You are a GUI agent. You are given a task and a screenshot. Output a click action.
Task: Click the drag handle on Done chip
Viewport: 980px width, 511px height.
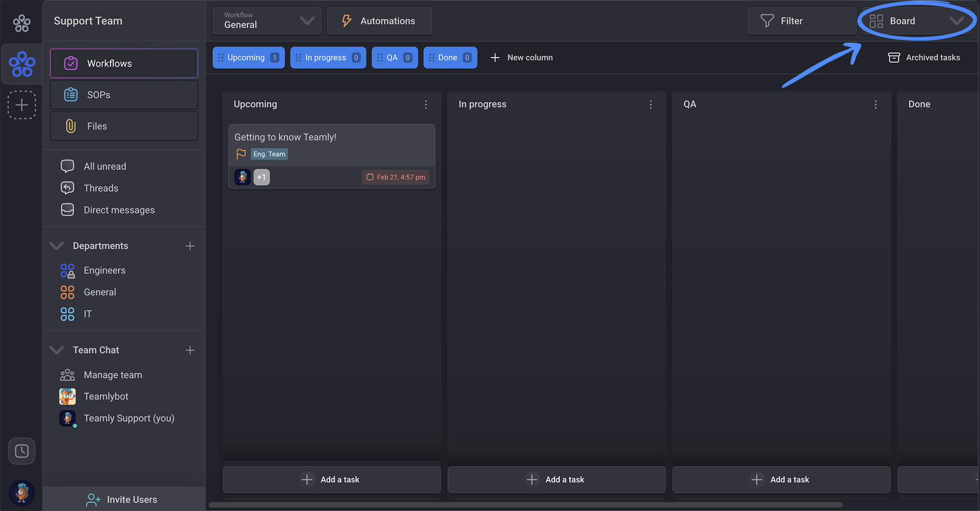(432, 58)
